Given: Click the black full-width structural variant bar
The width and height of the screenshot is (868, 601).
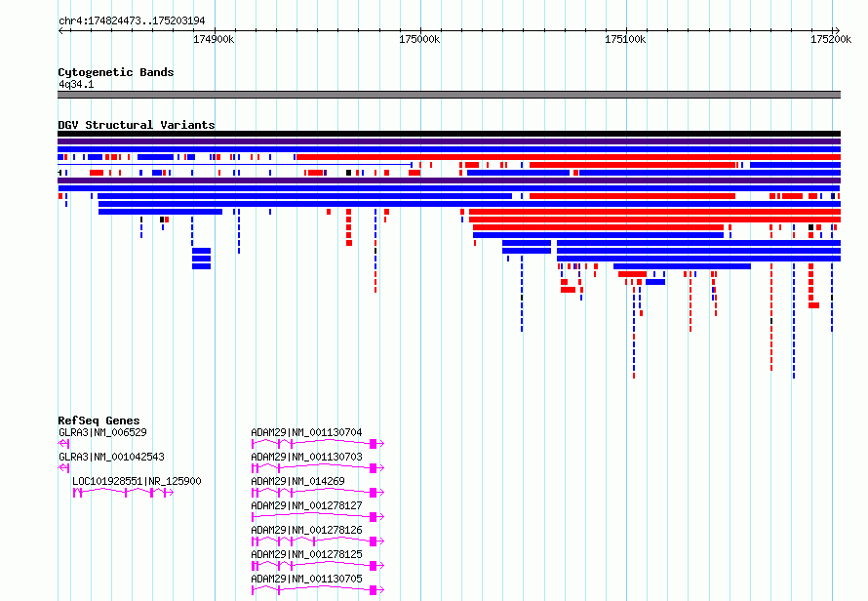Looking at the screenshot, I should (x=449, y=134).
